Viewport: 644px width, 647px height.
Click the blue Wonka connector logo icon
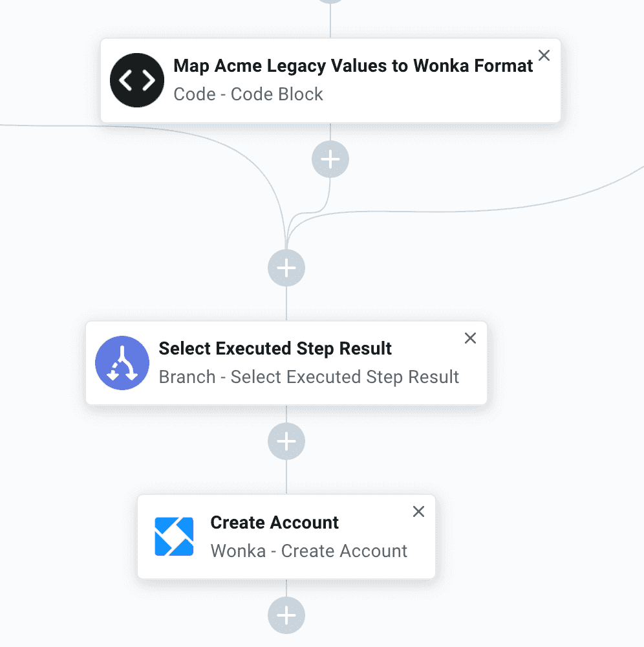[x=174, y=536]
